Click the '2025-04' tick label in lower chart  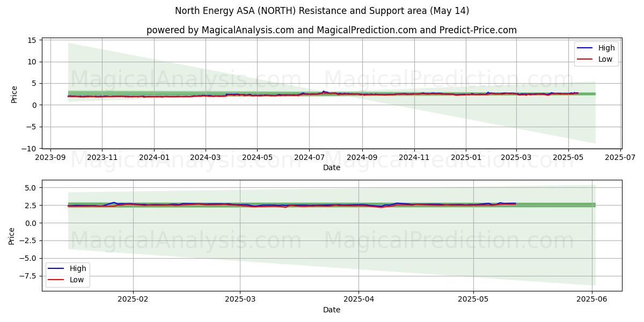pyautogui.click(x=358, y=299)
